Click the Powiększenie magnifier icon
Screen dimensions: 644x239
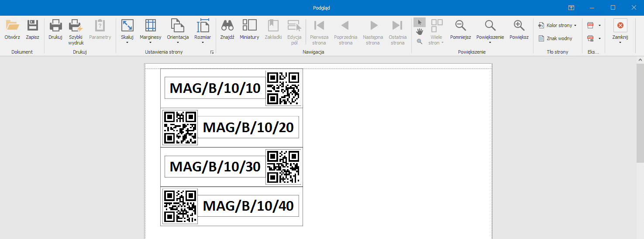click(490, 26)
